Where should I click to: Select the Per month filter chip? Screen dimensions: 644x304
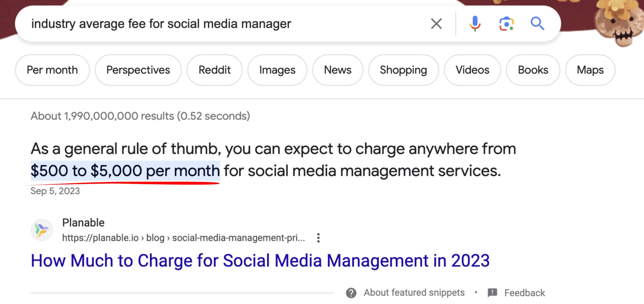tap(52, 70)
